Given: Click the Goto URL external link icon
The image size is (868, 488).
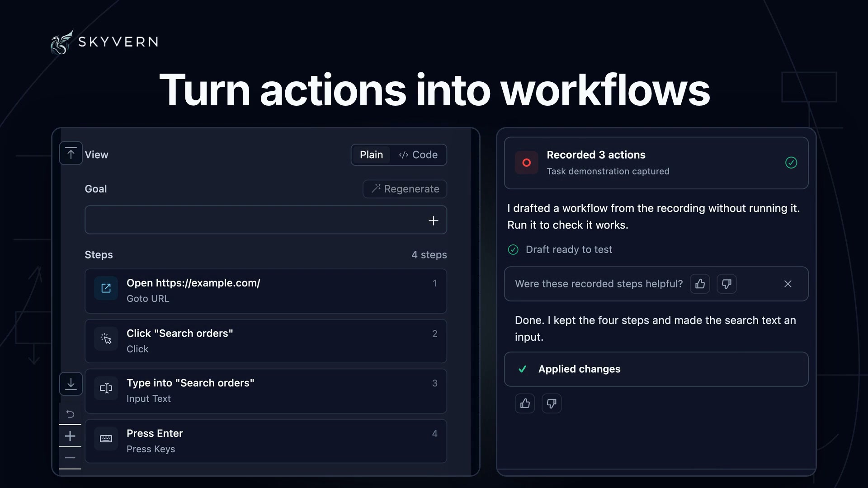Looking at the screenshot, I should (106, 288).
